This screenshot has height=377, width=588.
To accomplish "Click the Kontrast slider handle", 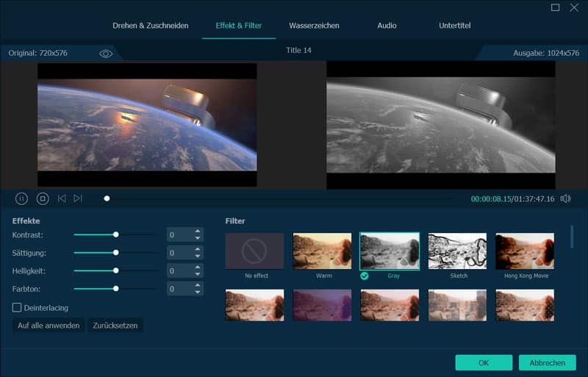I will click(x=116, y=234).
